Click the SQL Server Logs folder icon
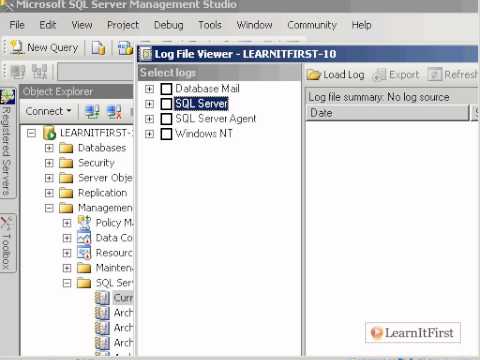Image resolution: width=480 pixels, height=360 pixels. click(x=84, y=283)
